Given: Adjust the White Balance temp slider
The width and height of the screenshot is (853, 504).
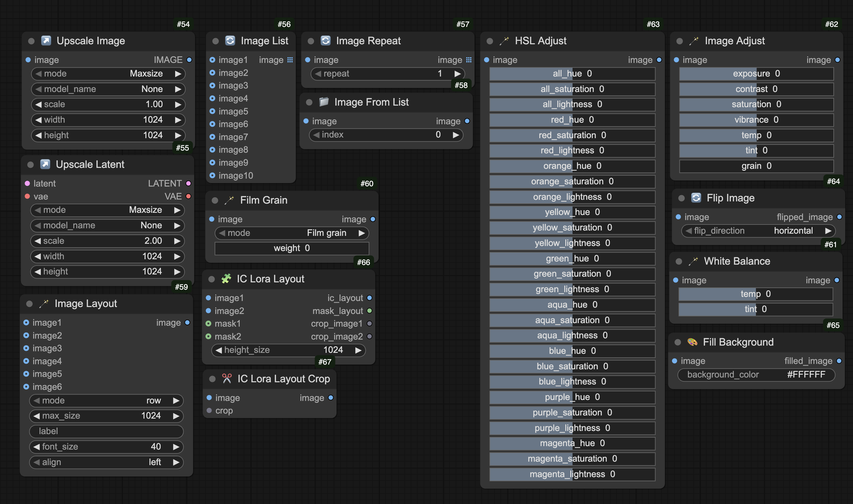Looking at the screenshot, I should 756,294.
